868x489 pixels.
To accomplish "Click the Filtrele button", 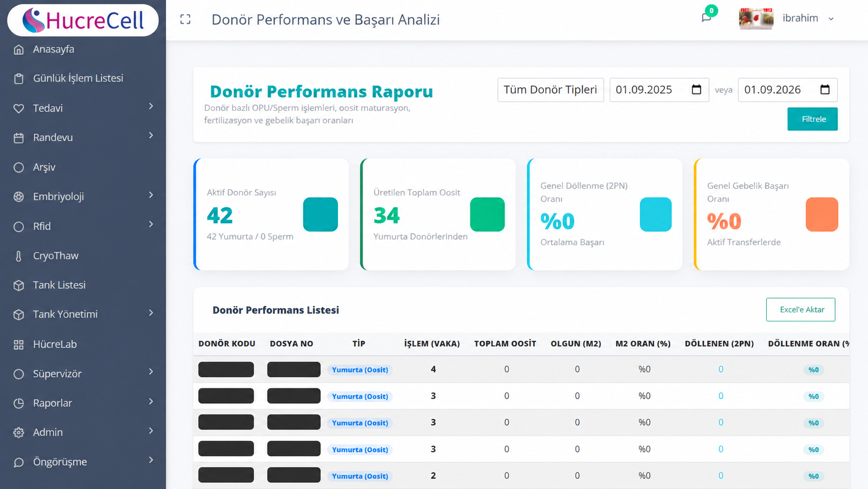I will pos(812,119).
